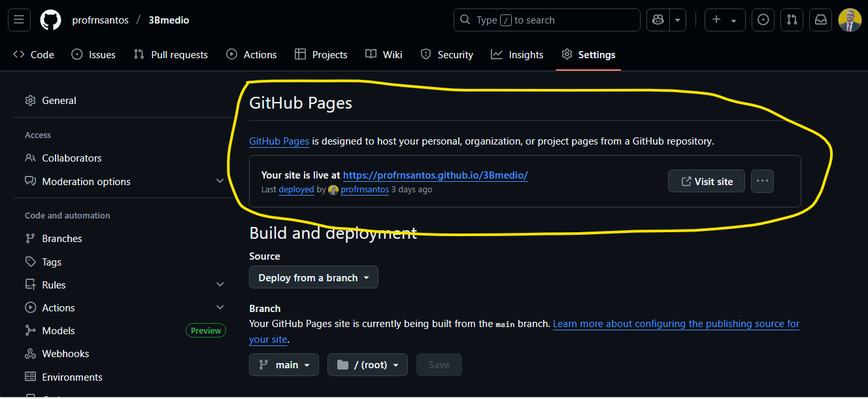This screenshot has height=399, width=868.
Task: Click the Webhooks icon in the sidebar
Action: click(x=30, y=354)
